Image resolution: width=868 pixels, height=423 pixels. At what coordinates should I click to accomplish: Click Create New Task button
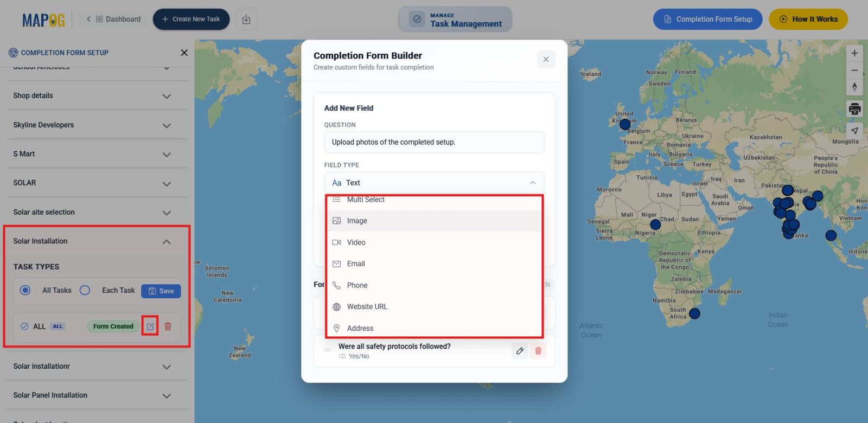191,19
